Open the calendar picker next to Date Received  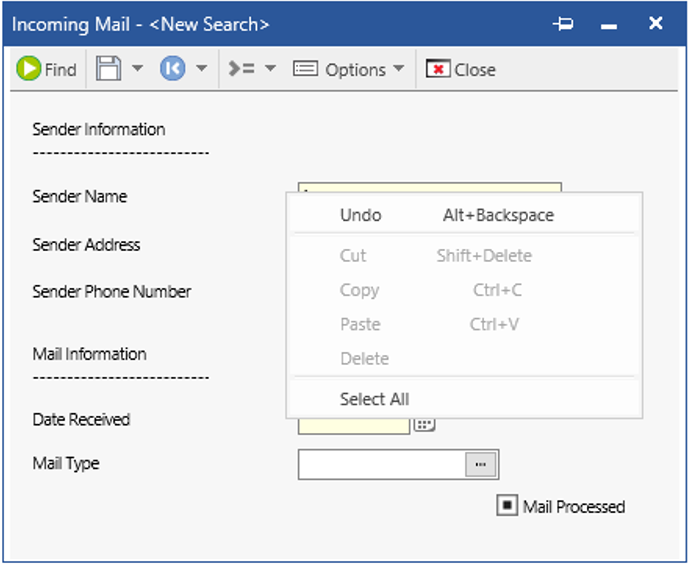424,425
